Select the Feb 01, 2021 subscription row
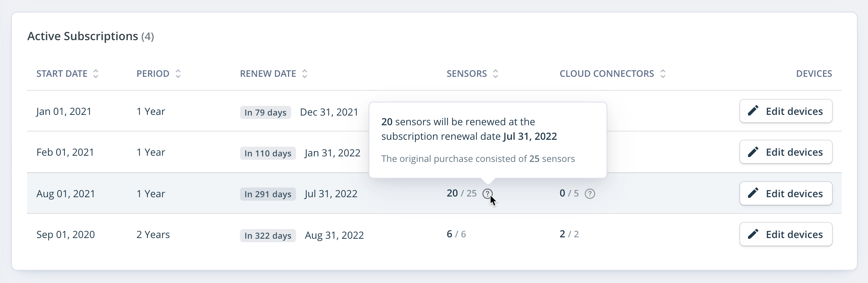868x283 pixels. point(434,152)
